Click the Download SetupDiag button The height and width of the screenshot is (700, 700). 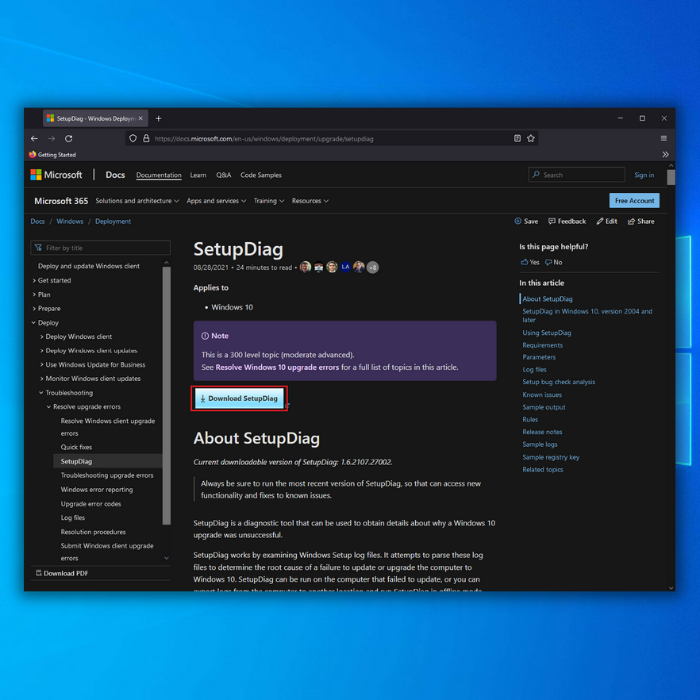point(239,398)
